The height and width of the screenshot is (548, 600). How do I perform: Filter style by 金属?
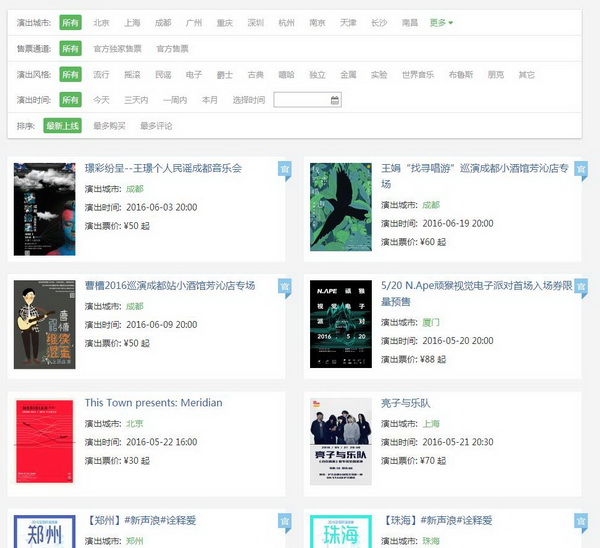[348, 74]
